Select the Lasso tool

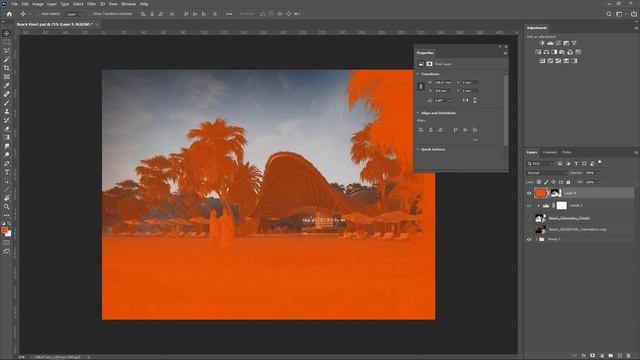pos(7,51)
